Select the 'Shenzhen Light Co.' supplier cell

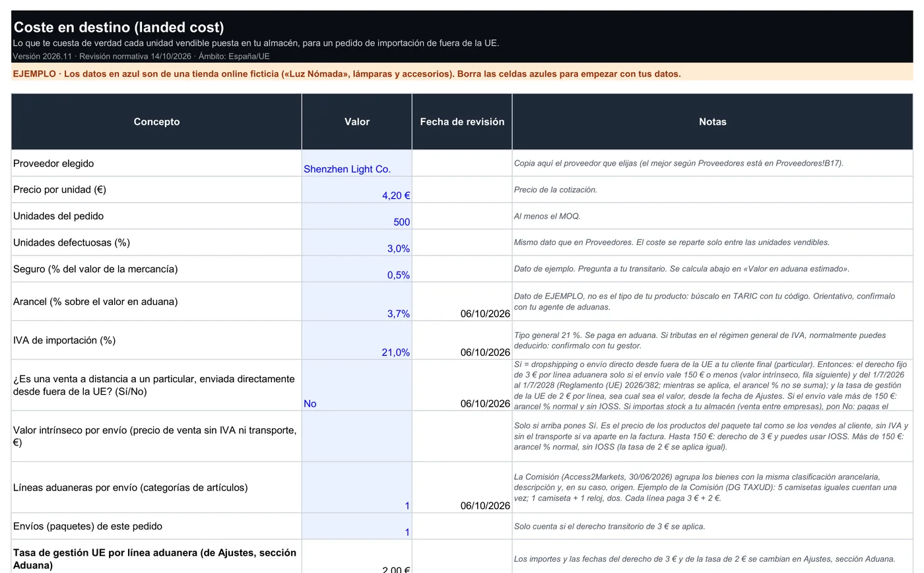pos(357,163)
